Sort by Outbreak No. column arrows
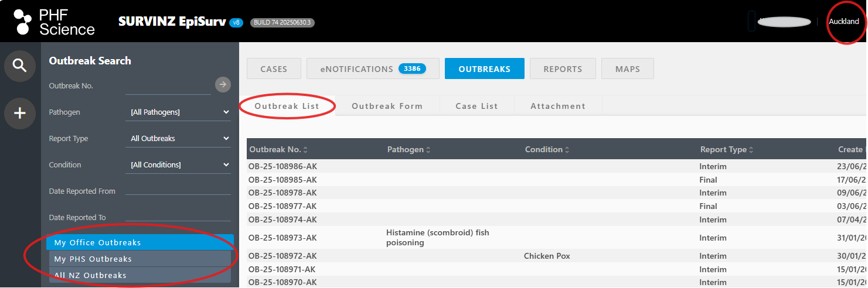This screenshot has width=868, height=288. 305,150
